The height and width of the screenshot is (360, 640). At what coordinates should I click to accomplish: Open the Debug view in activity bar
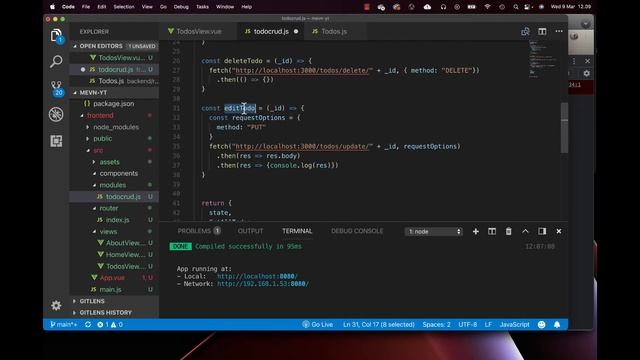click(56, 114)
